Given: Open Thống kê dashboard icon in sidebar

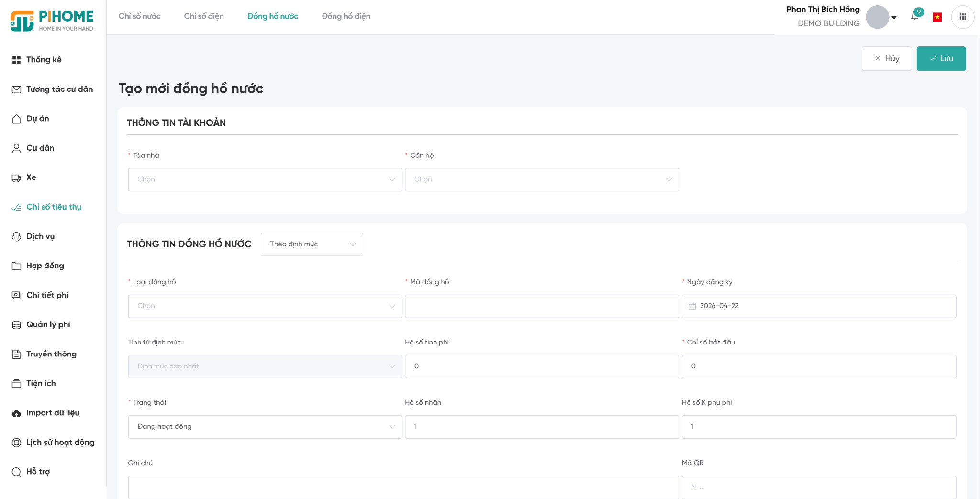Looking at the screenshot, I should 16,60.
